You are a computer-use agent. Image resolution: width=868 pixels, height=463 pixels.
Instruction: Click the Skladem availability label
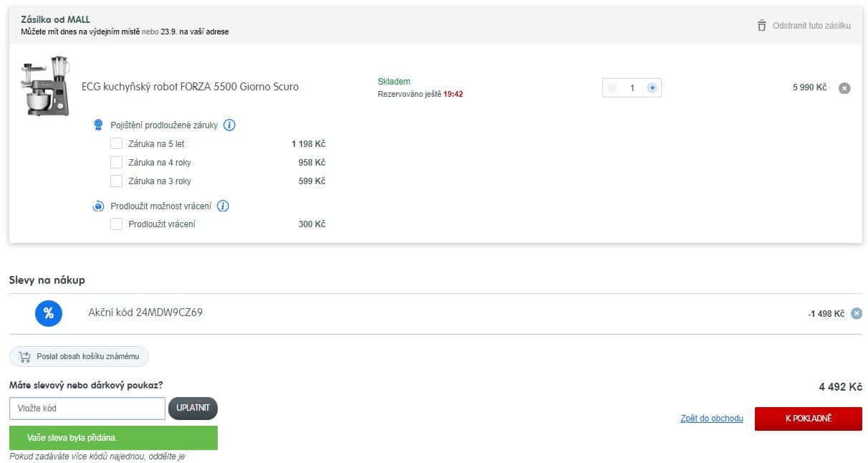click(x=394, y=82)
